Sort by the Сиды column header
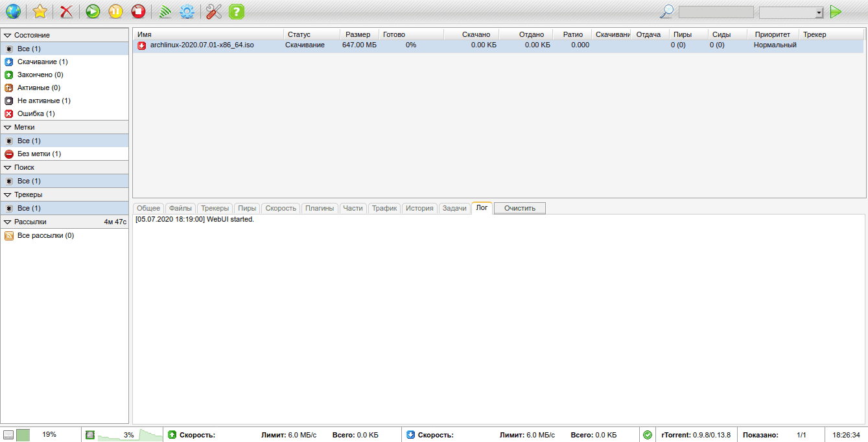 727,34
